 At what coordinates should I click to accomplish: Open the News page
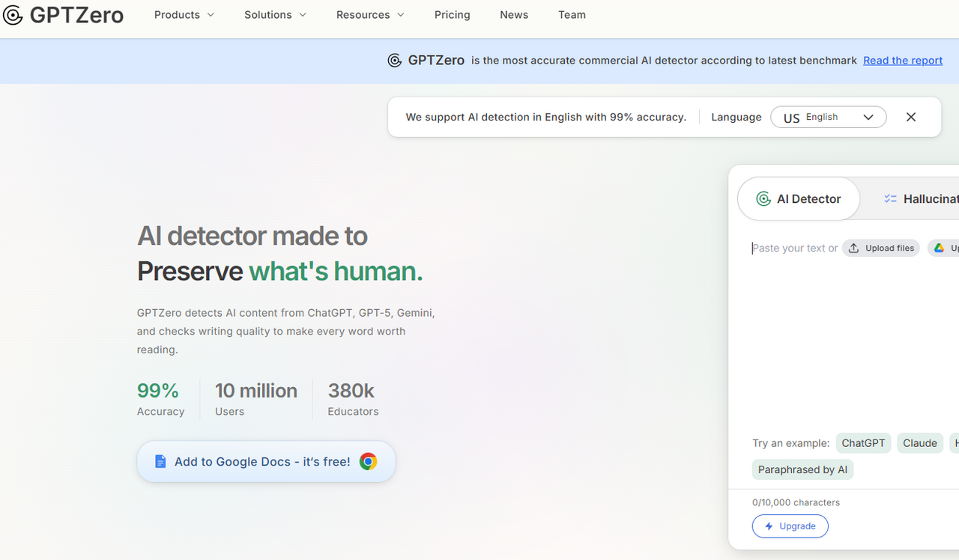pos(514,15)
